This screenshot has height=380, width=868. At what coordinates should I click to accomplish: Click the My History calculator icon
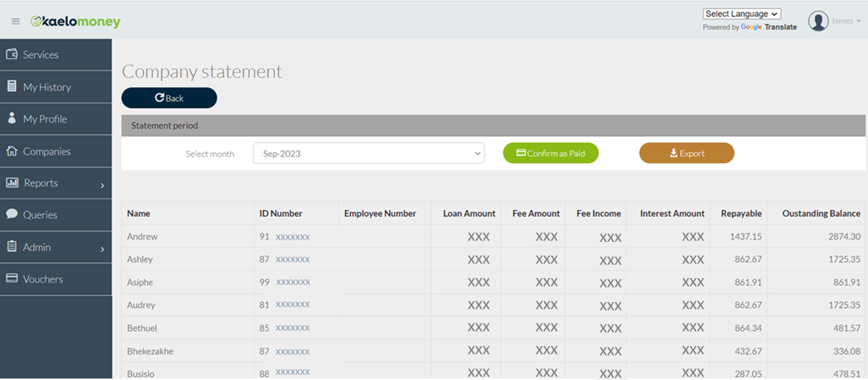pos(12,87)
